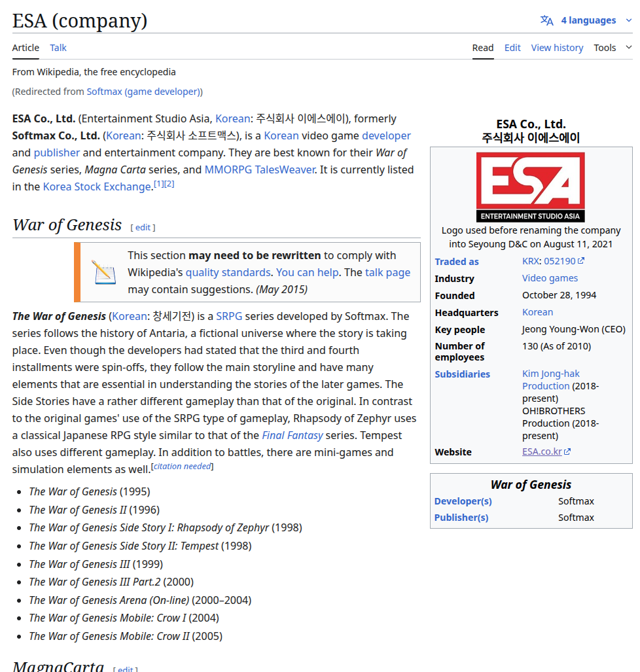
Task: Click the You can help link
Action: click(307, 273)
